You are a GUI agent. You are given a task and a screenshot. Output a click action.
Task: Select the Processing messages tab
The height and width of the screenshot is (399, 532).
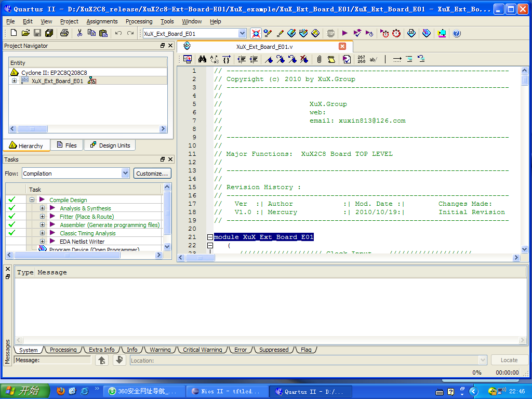(x=63, y=350)
